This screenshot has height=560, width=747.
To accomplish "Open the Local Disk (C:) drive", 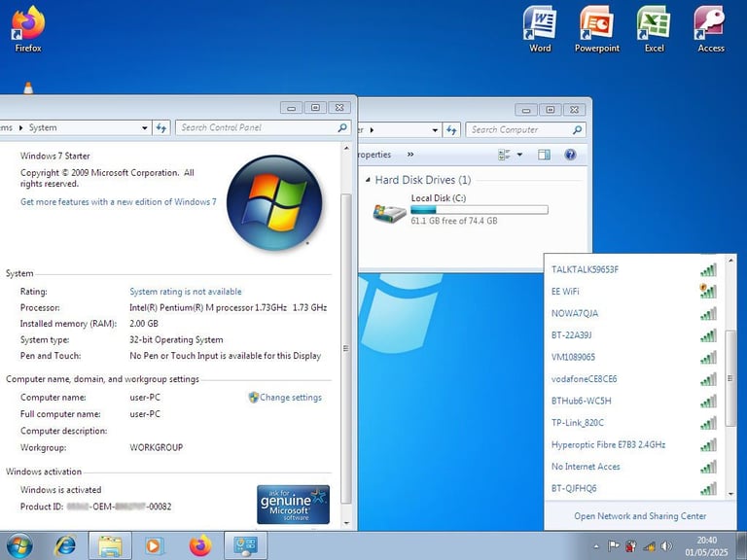I will point(460,209).
